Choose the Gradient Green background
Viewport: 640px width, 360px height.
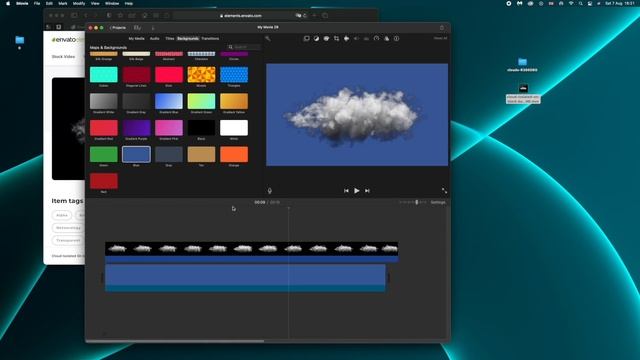tap(201, 101)
